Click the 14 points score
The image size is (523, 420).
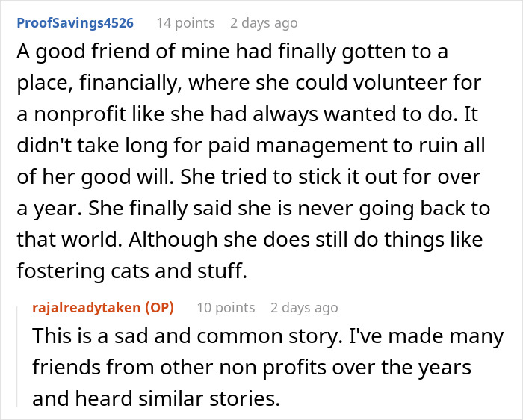tap(185, 23)
